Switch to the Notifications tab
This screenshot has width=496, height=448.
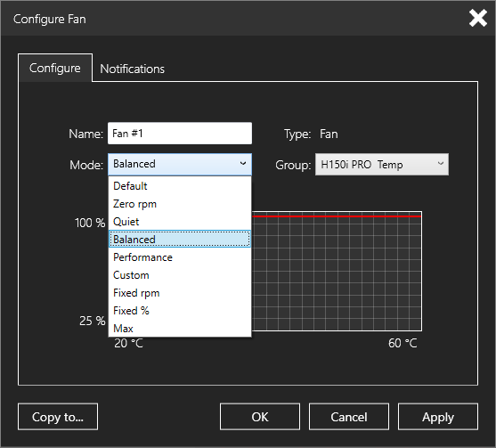(x=132, y=69)
